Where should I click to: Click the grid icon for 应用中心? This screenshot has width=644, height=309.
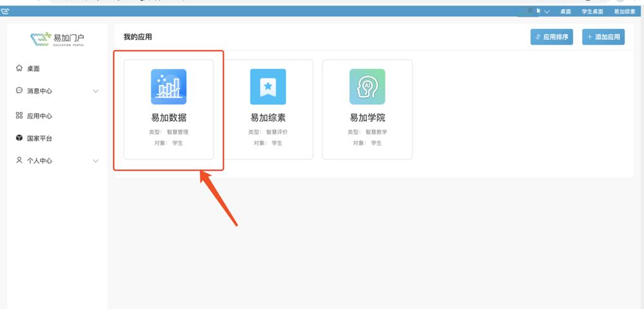[19, 116]
